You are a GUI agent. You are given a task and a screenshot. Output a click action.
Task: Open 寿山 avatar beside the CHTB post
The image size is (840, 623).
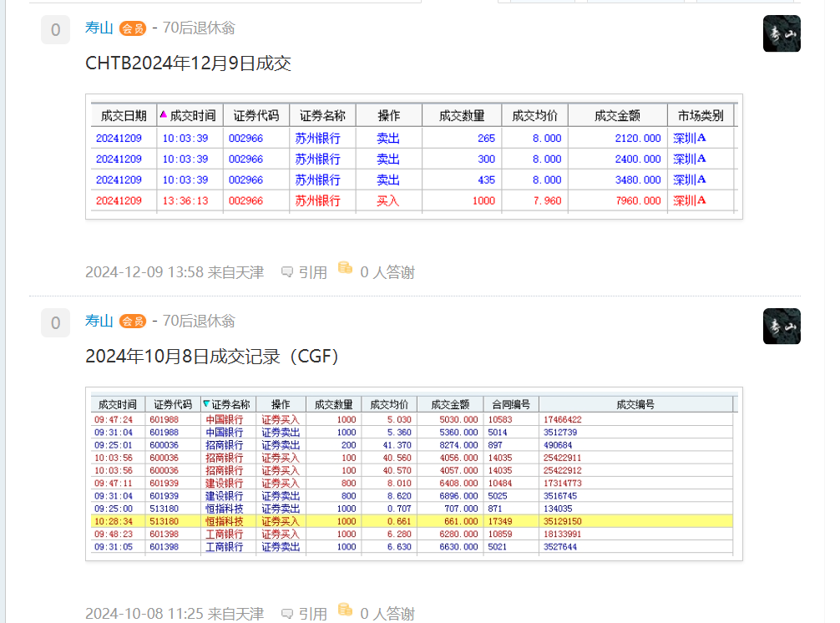[781, 33]
